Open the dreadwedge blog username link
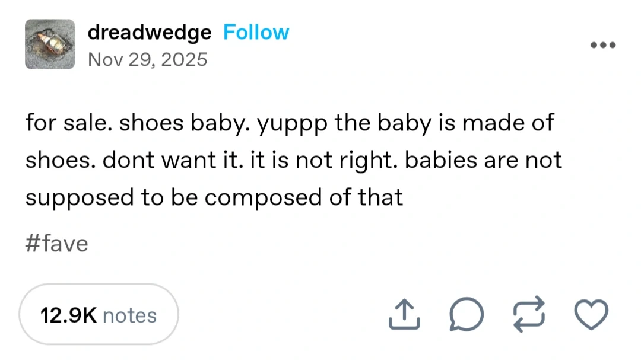Viewport: 641px width, 364px height. click(x=149, y=33)
